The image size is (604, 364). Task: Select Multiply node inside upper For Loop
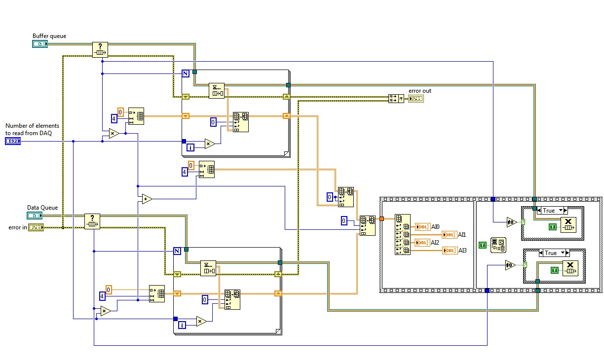click(x=210, y=144)
